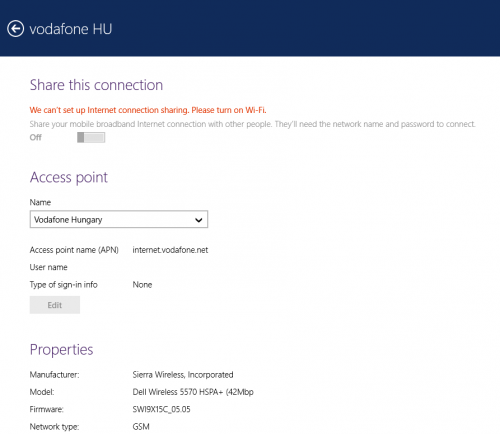Click the red Wi-Fi error message
The height and width of the screenshot is (434, 500).
[x=148, y=110]
